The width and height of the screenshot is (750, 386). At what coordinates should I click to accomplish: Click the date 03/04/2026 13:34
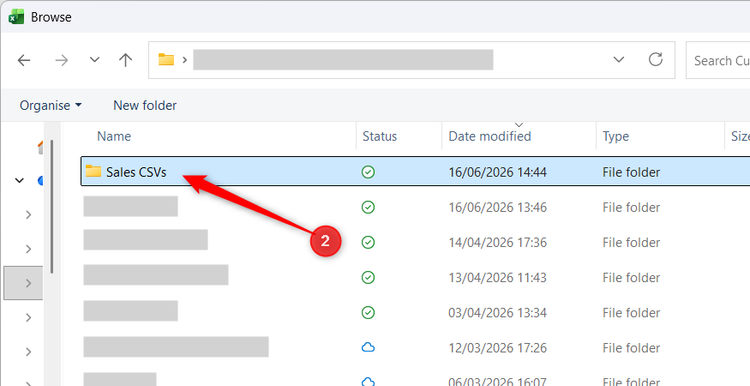tap(497, 313)
